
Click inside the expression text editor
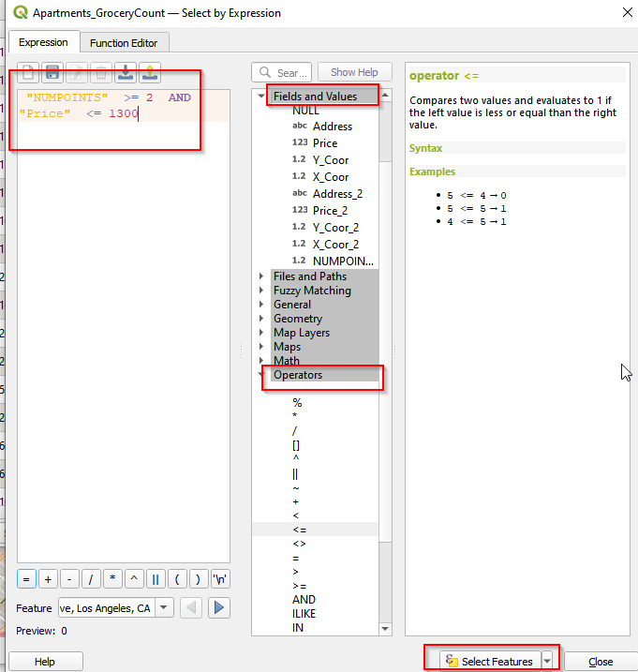click(124, 326)
